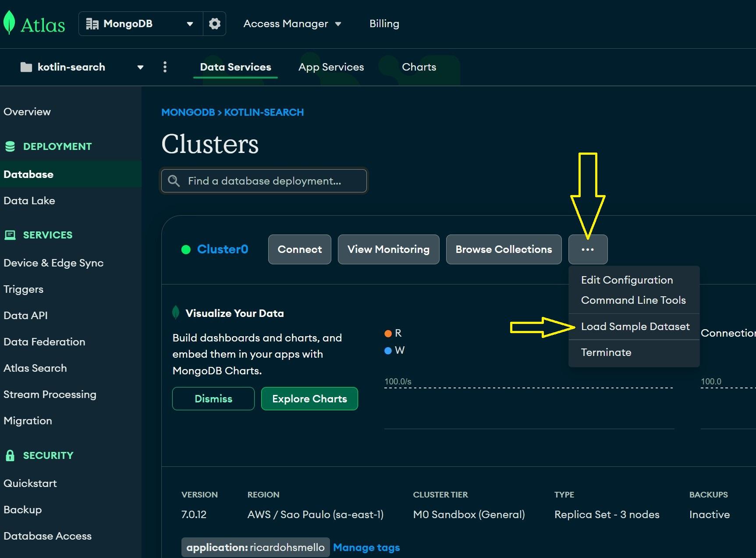756x558 pixels.
Task: Open Cluster0 more options ellipsis button
Action: [x=588, y=249]
